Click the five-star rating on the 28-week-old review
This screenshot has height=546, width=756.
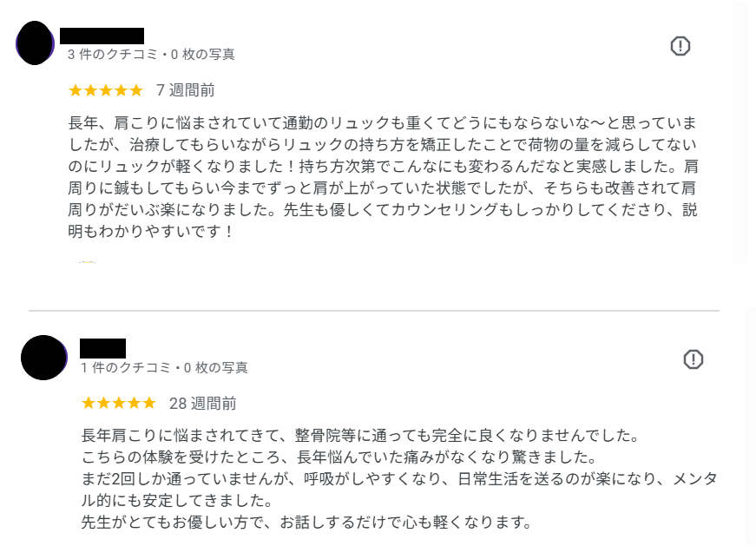(x=118, y=404)
